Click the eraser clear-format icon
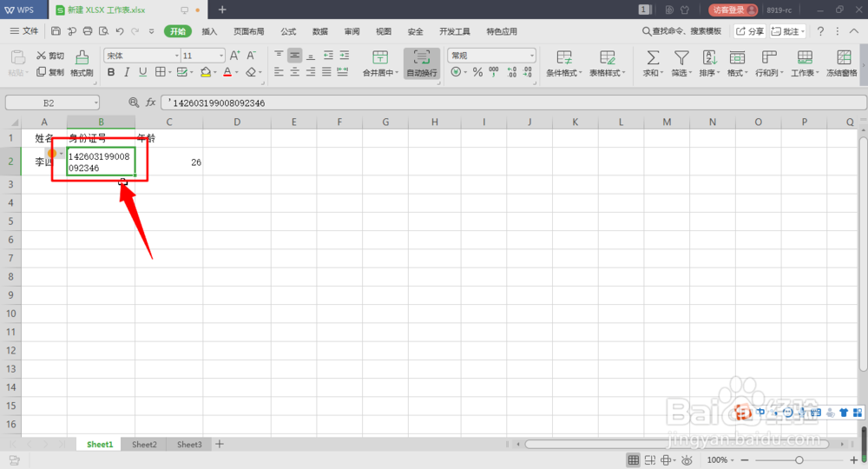The image size is (868, 469). tap(251, 72)
